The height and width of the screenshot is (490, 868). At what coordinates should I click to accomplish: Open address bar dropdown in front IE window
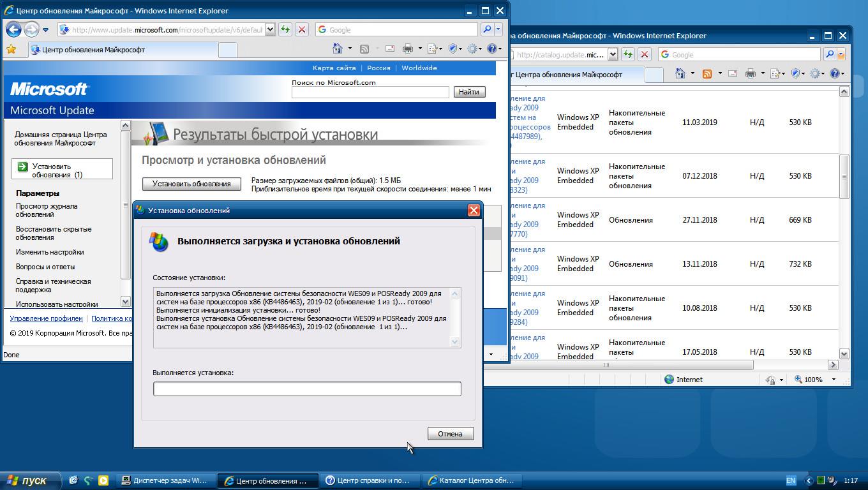click(270, 29)
